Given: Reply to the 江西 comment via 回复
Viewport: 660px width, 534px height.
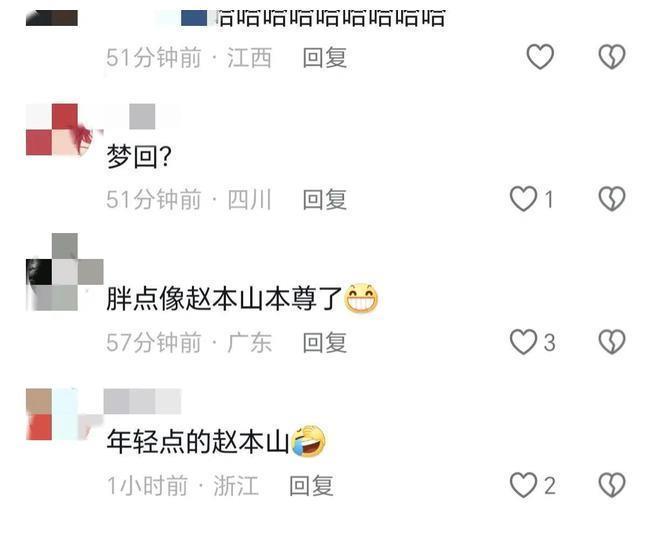Looking at the screenshot, I should [325, 58].
